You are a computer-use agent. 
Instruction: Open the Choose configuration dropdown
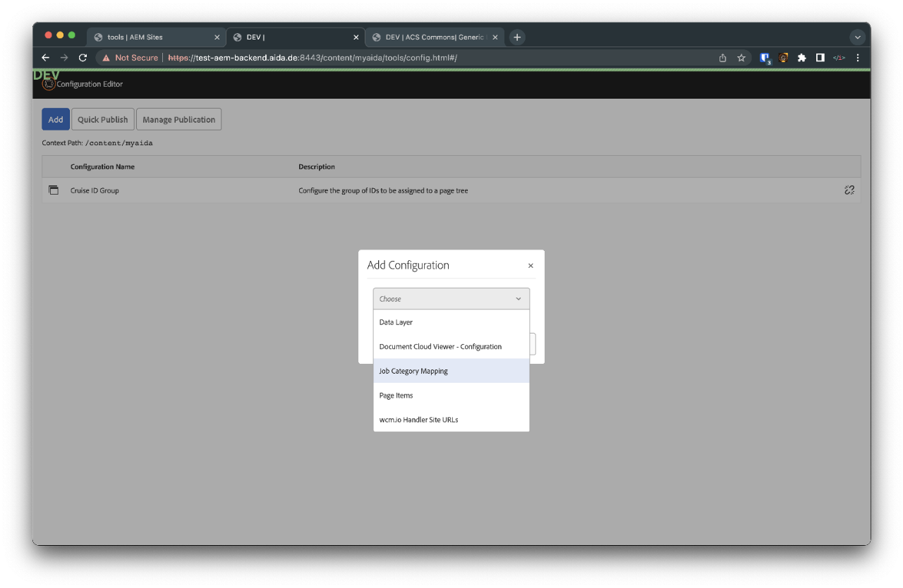tap(451, 298)
